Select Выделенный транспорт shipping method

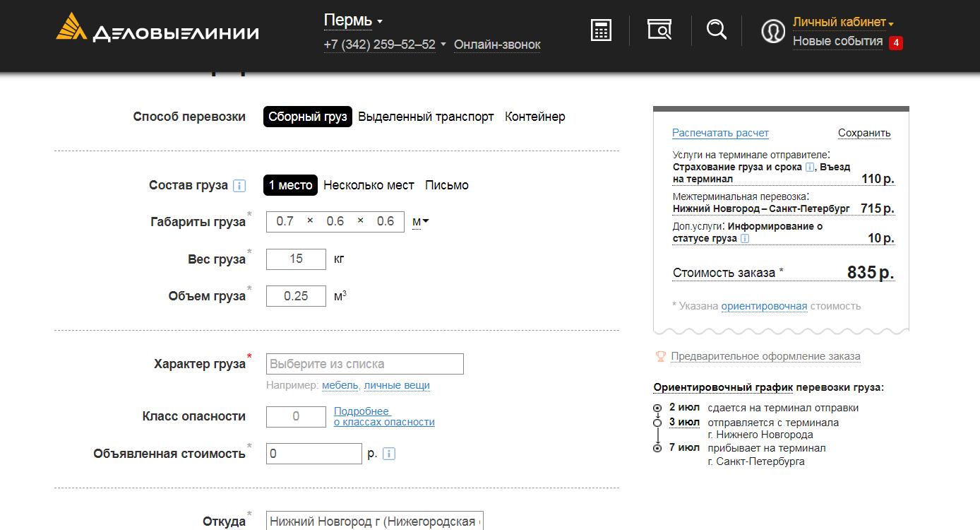click(x=426, y=117)
